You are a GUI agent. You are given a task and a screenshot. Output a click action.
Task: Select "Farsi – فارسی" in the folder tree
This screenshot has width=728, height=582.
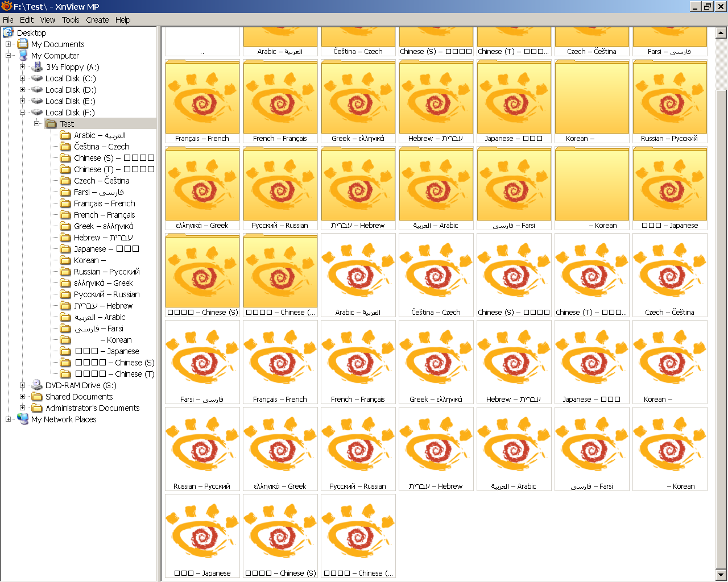[99, 192]
